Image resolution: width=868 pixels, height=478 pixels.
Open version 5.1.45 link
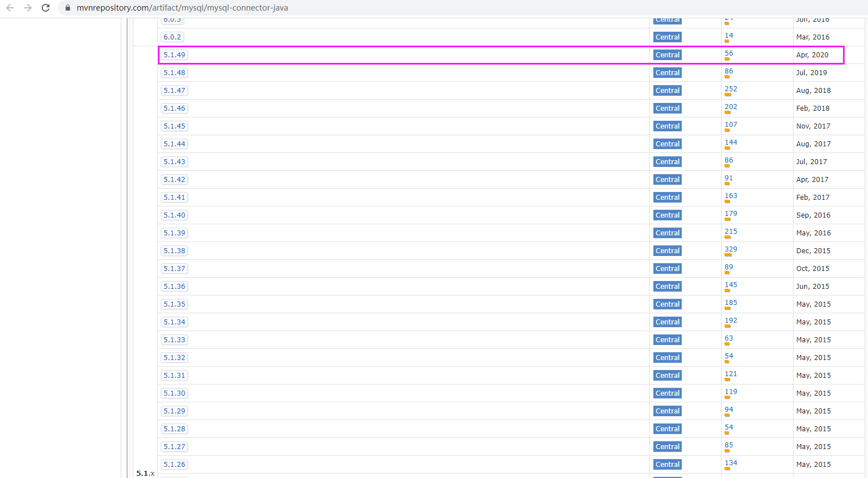[x=175, y=126]
